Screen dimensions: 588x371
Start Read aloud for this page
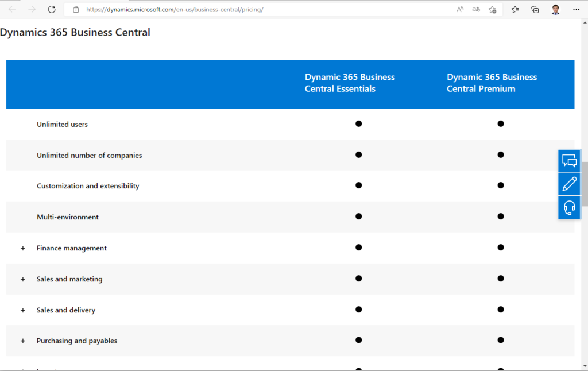pos(459,9)
